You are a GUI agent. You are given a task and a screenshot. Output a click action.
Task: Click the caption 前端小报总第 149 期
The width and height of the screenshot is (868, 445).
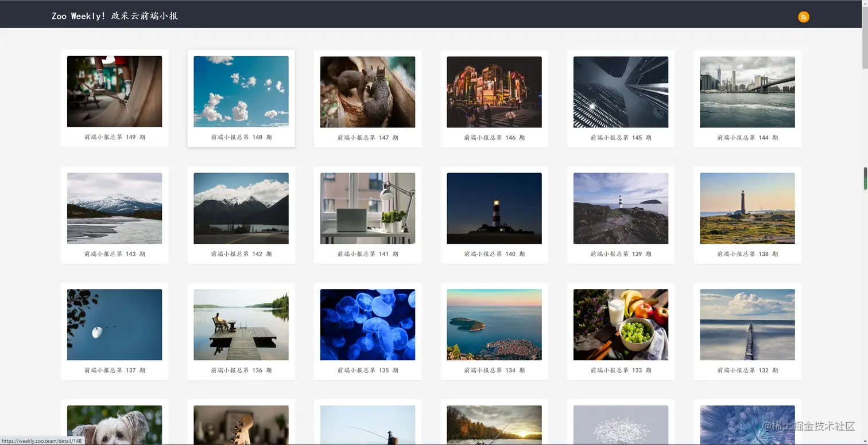coord(114,138)
